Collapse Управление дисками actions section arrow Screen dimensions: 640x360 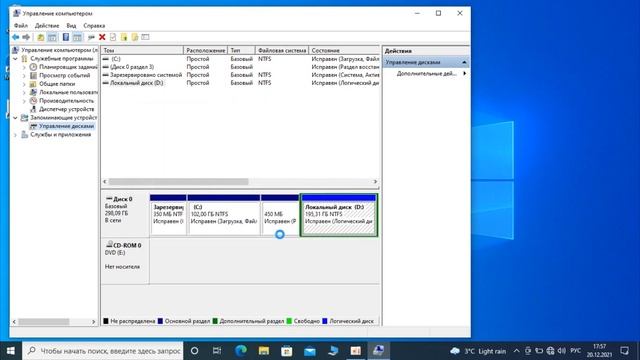(464, 62)
